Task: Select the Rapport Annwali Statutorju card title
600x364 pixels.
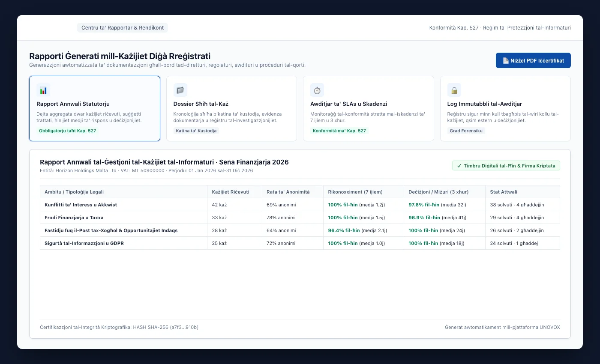Action: tap(73, 104)
